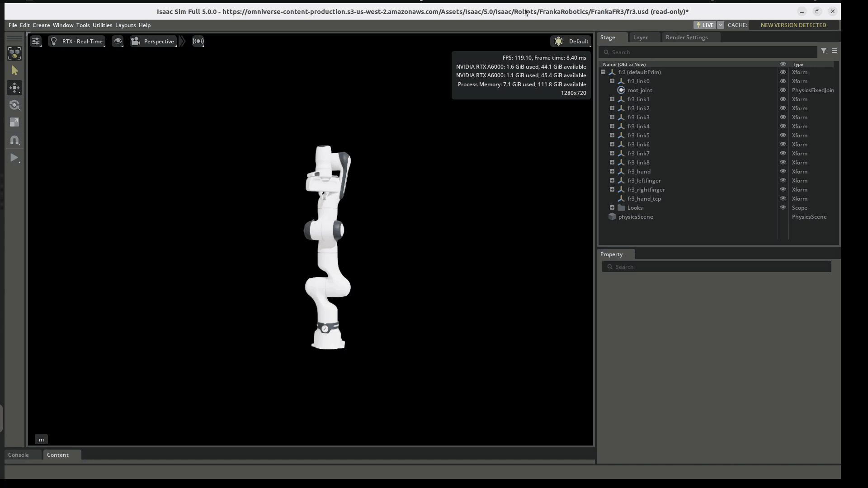868x488 pixels.
Task: Focus the Stage search field
Action: tap(708, 52)
